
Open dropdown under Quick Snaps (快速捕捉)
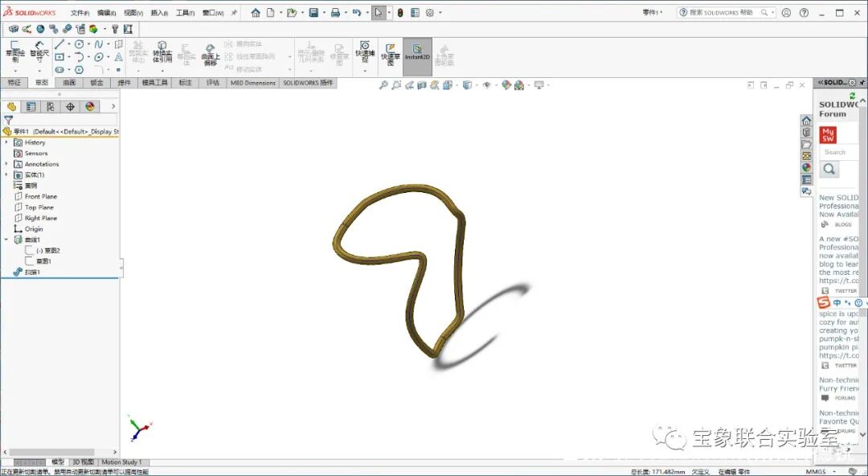coord(365,71)
